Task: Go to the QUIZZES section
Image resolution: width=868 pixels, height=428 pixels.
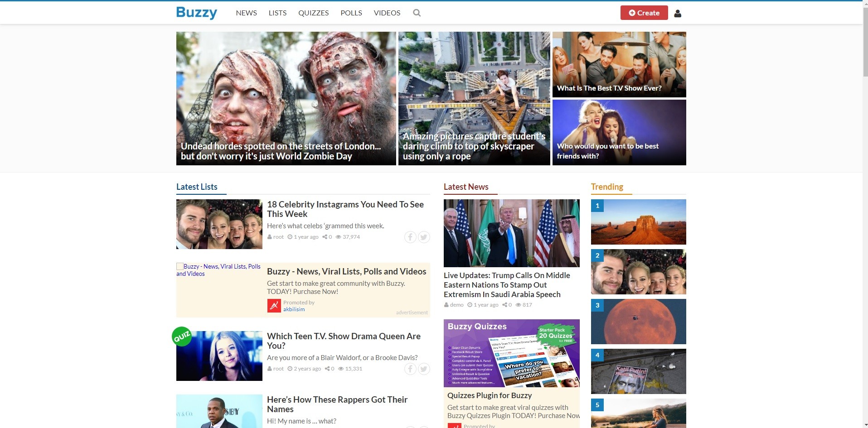Action: coord(313,13)
